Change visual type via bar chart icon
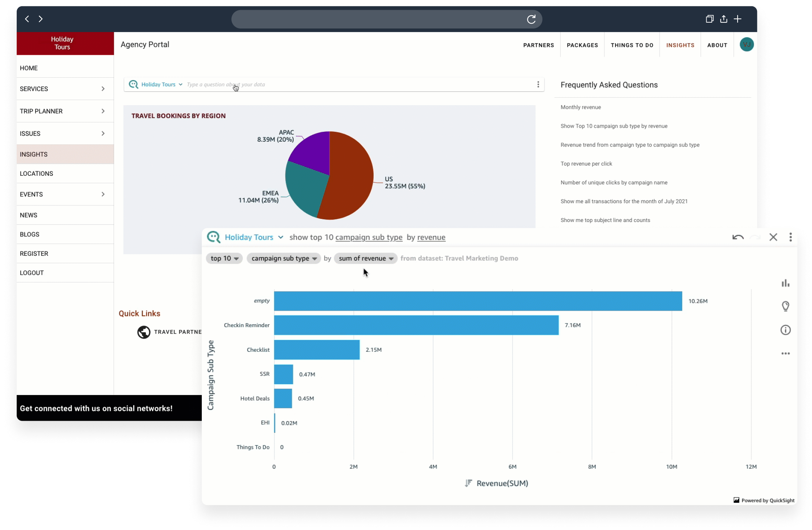The width and height of the screenshot is (812, 530). [x=786, y=283]
